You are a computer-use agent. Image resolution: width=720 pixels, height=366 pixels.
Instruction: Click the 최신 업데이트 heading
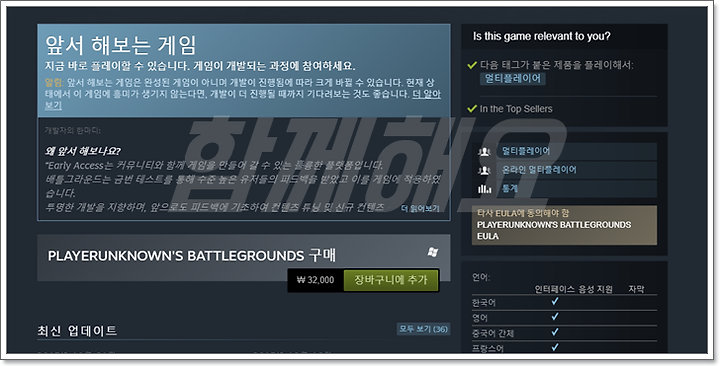[77, 331]
